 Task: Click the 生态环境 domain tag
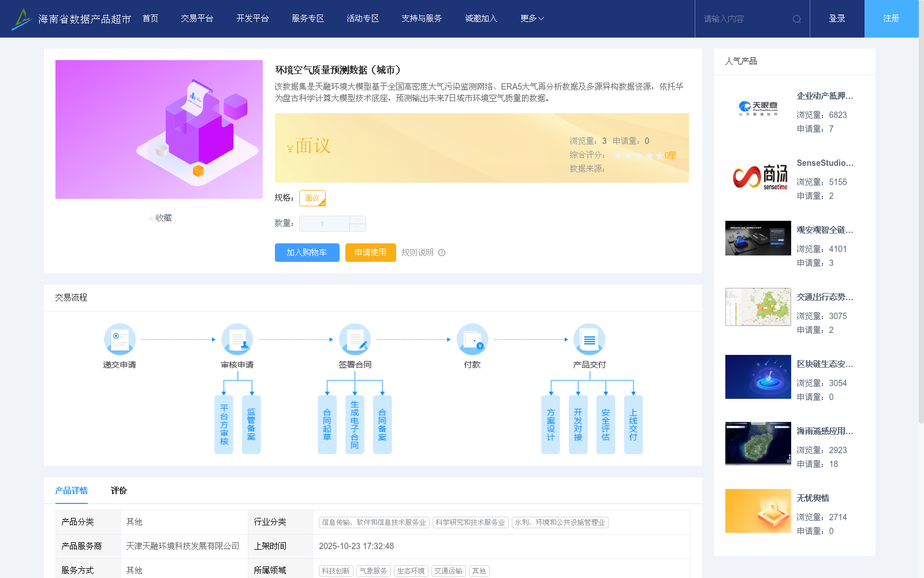[x=411, y=571]
